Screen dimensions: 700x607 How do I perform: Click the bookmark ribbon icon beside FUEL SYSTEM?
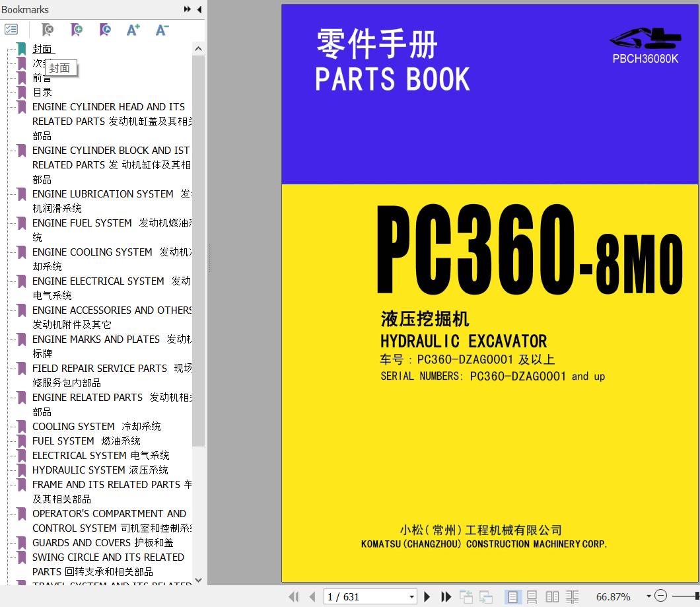[x=21, y=441]
